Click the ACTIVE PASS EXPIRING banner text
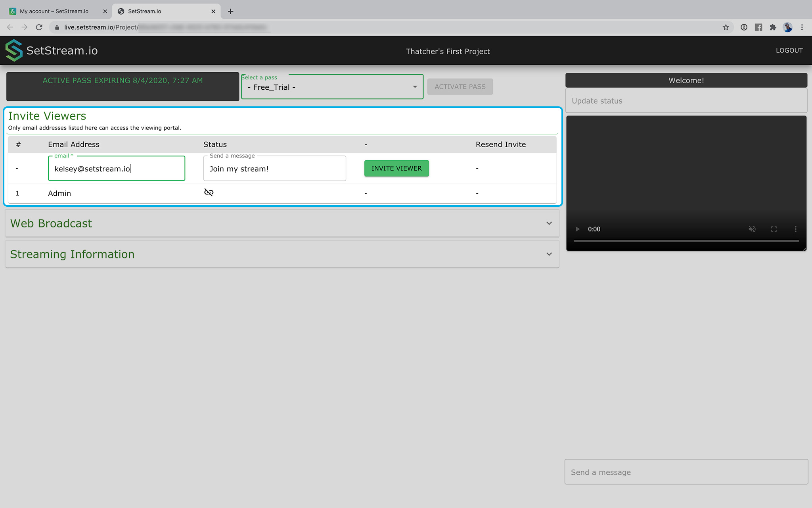This screenshot has height=508, width=812. (123, 81)
